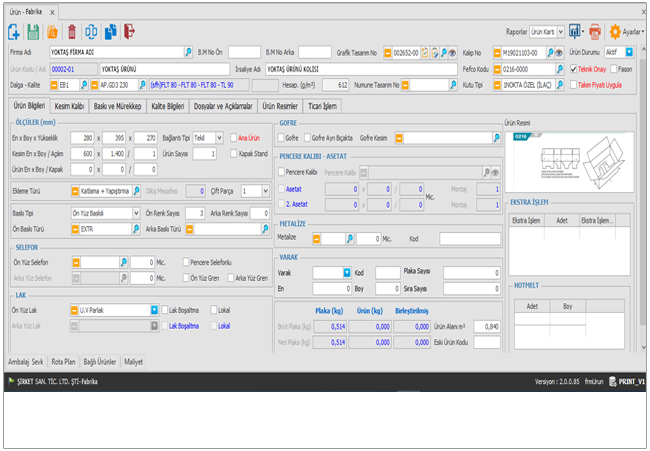Click the printer icon near Ayarlar
This screenshot has height=451, width=650.
pyautogui.click(x=596, y=32)
